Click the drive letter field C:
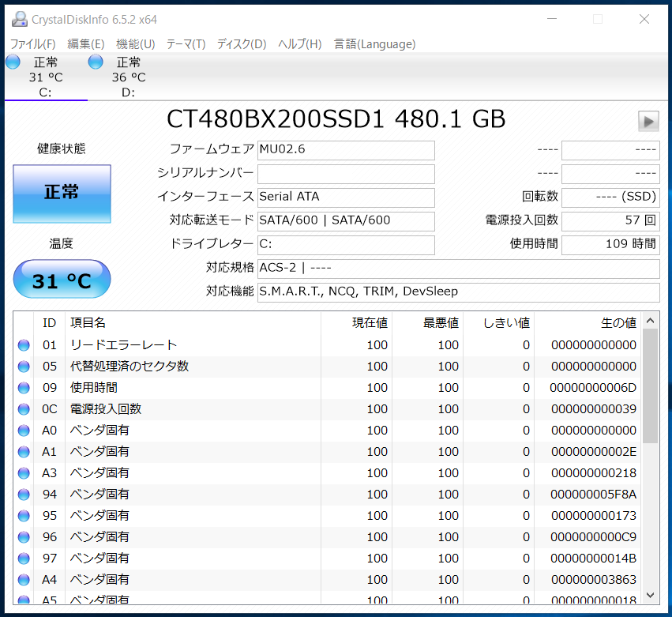Screen dimensions: 672x617 click(347, 245)
